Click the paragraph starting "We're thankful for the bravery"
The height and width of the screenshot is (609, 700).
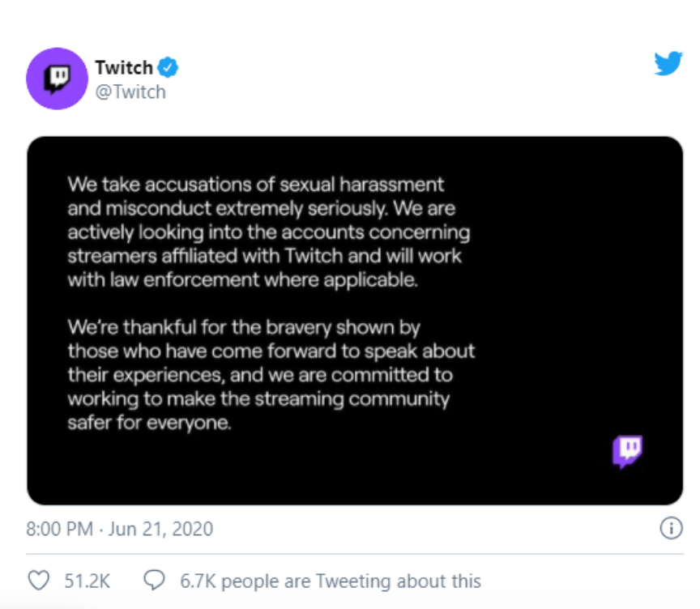coord(271,375)
